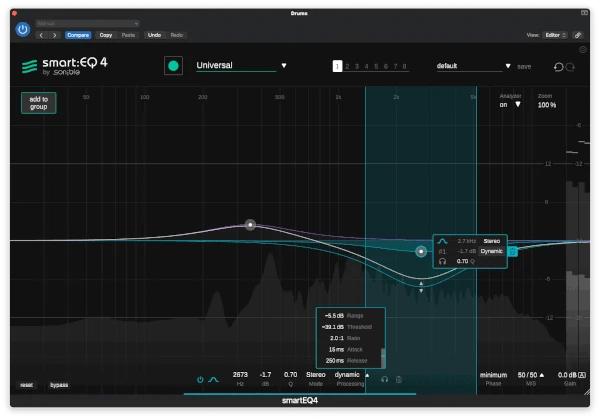The width and height of the screenshot is (600, 419).
Task: Select state slot 8
Action: coord(404,66)
